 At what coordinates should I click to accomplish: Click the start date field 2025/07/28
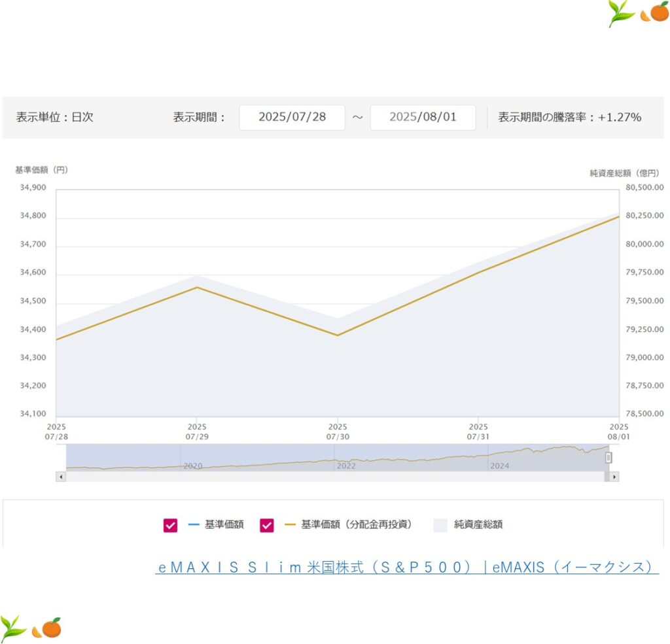point(292,117)
